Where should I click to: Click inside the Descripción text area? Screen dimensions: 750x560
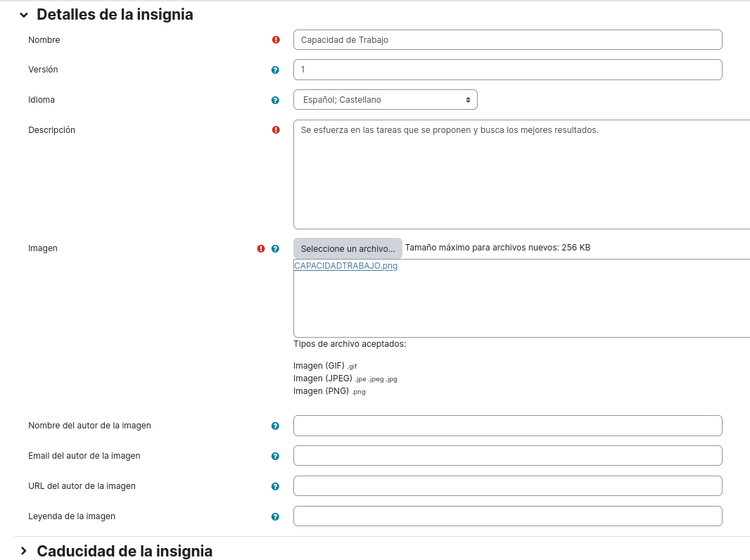tap(521, 174)
